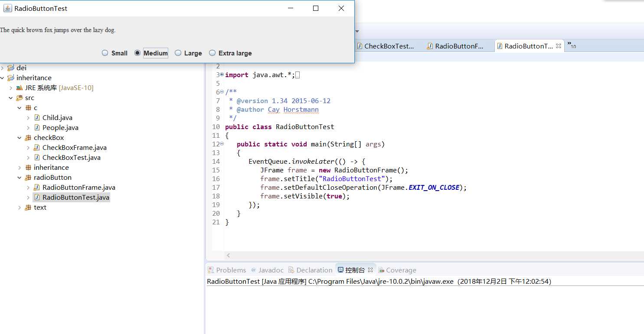This screenshot has width=644, height=334.
Task: Click the editor horizontal scrollbar left arrow
Action: click(229, 256)
